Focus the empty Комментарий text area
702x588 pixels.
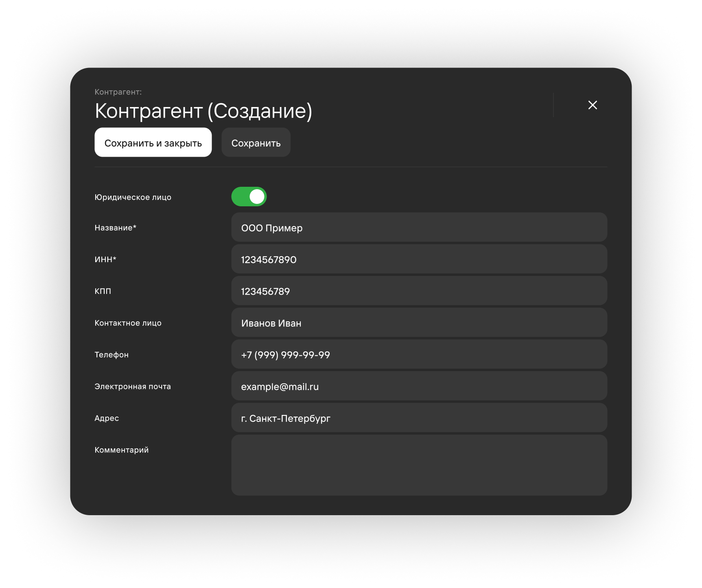click(x=419, y=465)
